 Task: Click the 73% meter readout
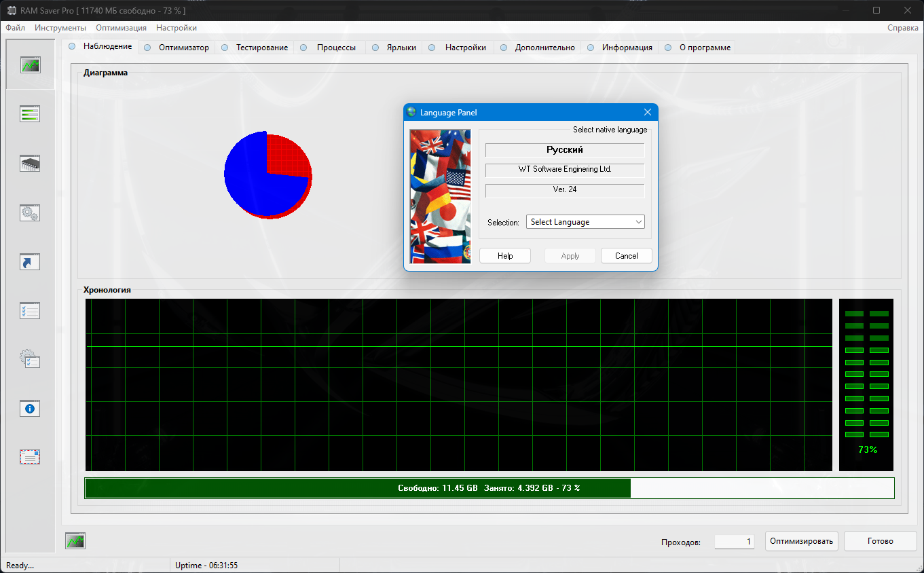pos(868,449)
